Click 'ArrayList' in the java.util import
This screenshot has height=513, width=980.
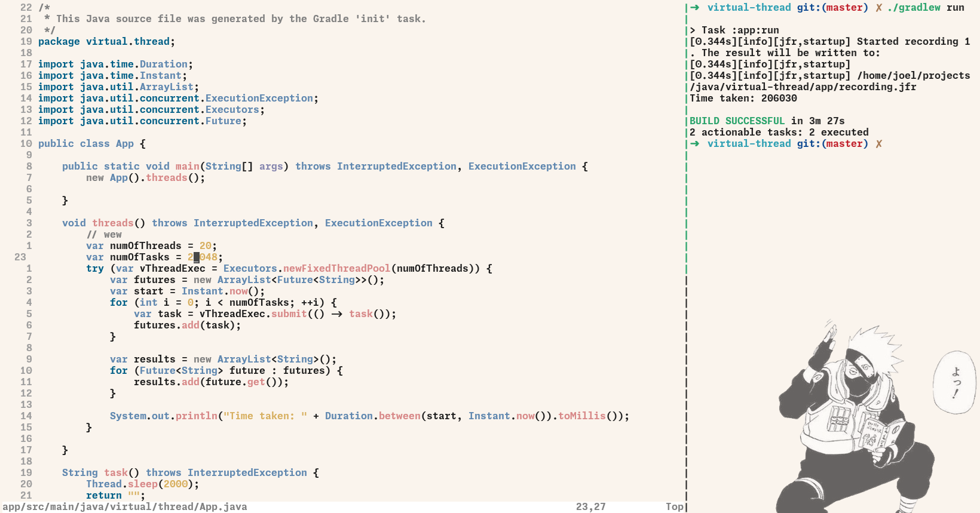click(x=167, y=87)
